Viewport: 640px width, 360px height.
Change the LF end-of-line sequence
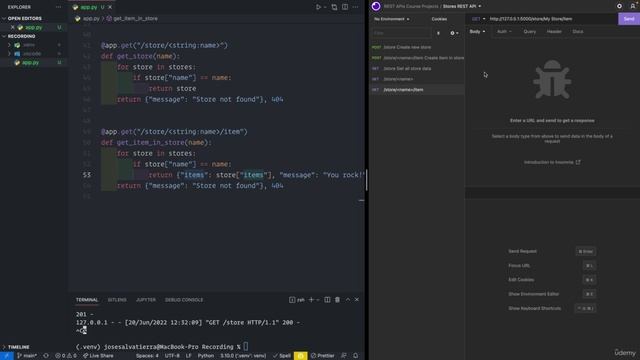189,356
